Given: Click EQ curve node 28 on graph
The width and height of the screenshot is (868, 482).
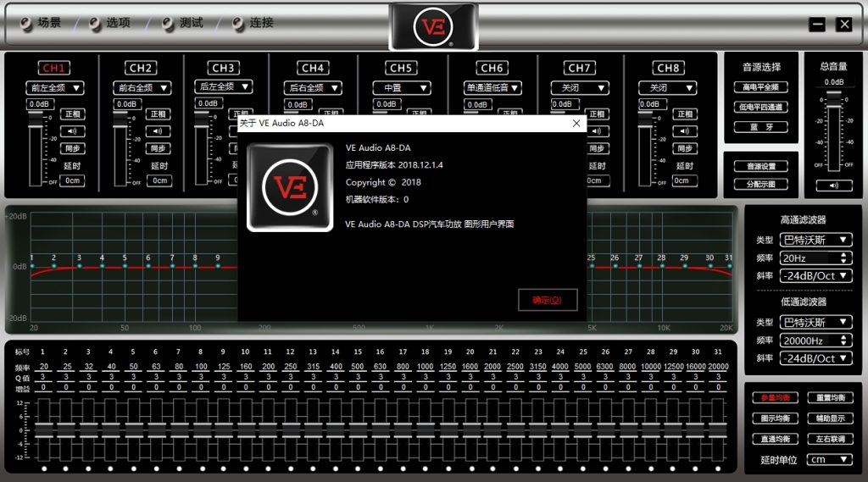Looking at the screenshot, I should pos(661,266).
